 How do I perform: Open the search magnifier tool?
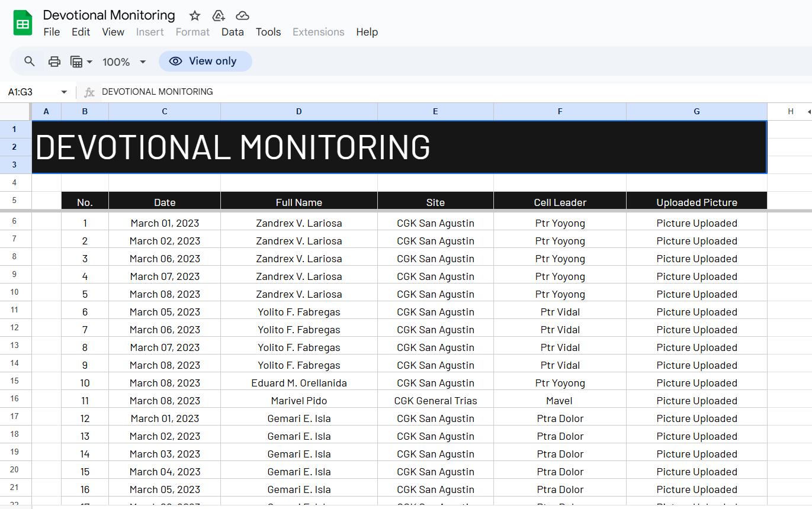(30, 62)
